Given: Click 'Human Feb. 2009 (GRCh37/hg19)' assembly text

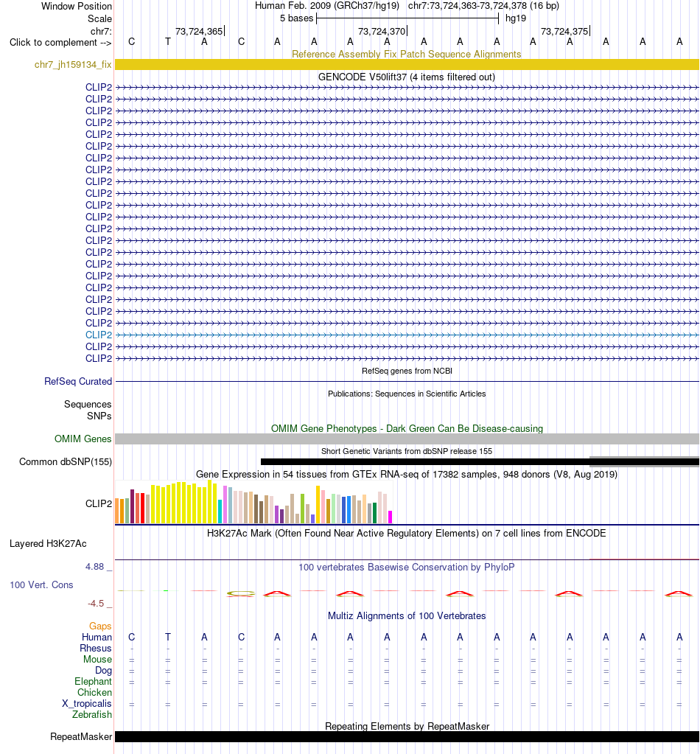Looking at the screenshot, I should [327, 6].
